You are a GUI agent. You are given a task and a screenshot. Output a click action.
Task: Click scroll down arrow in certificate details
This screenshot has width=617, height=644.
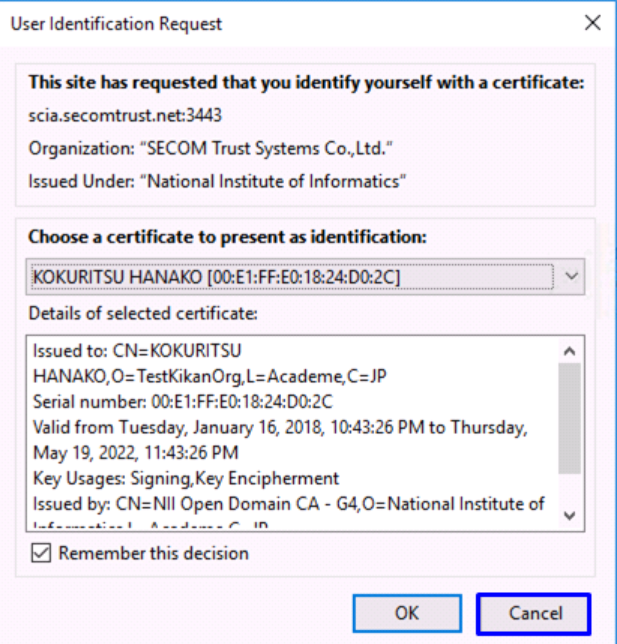click(x=569, y=515)
